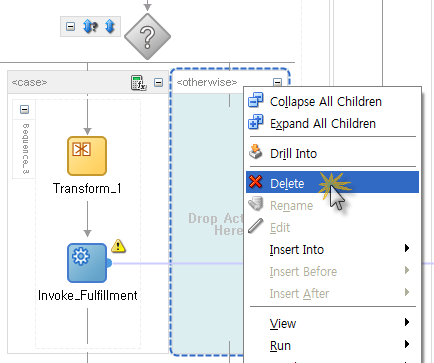Select the Transform_1 activity icon
Image resolution: width=434 pixels, height=363 pixels.
pyautogui.click(x=87, y=156)
